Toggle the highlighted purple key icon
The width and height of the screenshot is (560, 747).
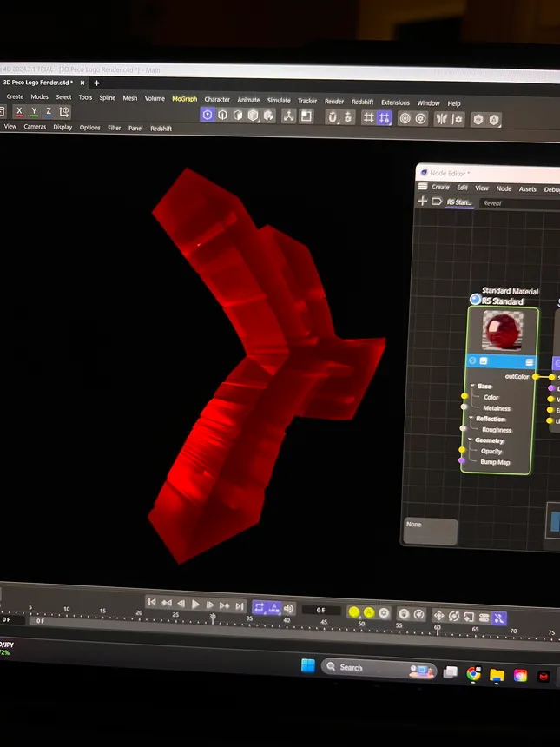point(498,618)
